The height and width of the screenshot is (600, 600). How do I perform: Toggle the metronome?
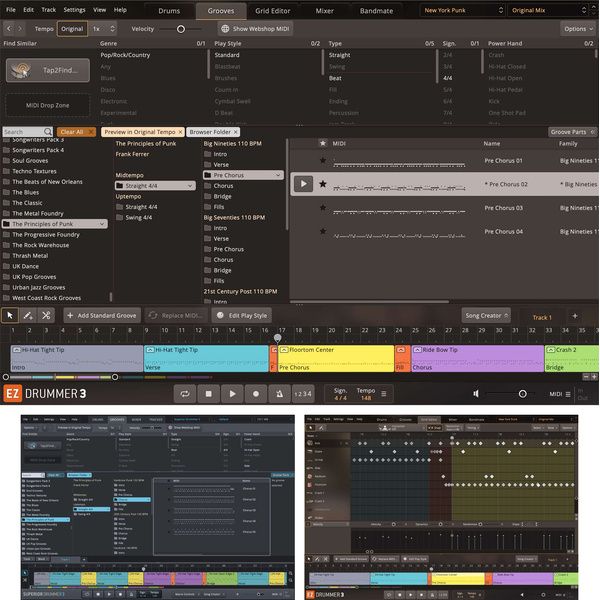pyautogui.click(x=280, y=394)
